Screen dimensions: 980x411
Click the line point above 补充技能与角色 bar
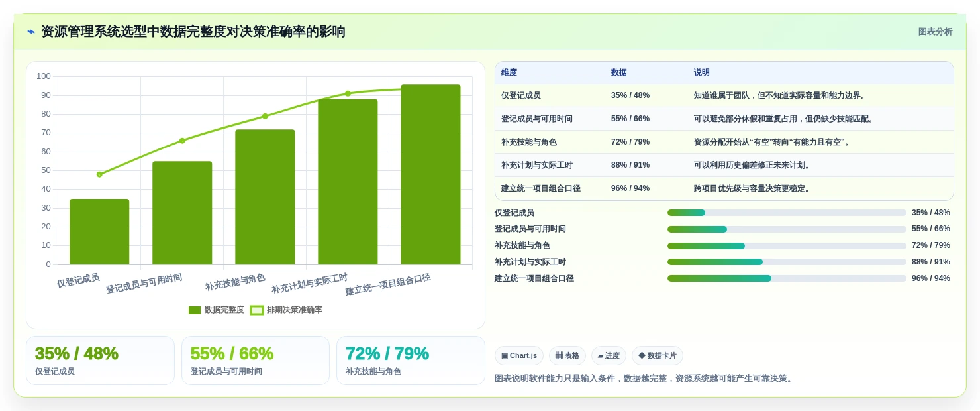point(265,116)
